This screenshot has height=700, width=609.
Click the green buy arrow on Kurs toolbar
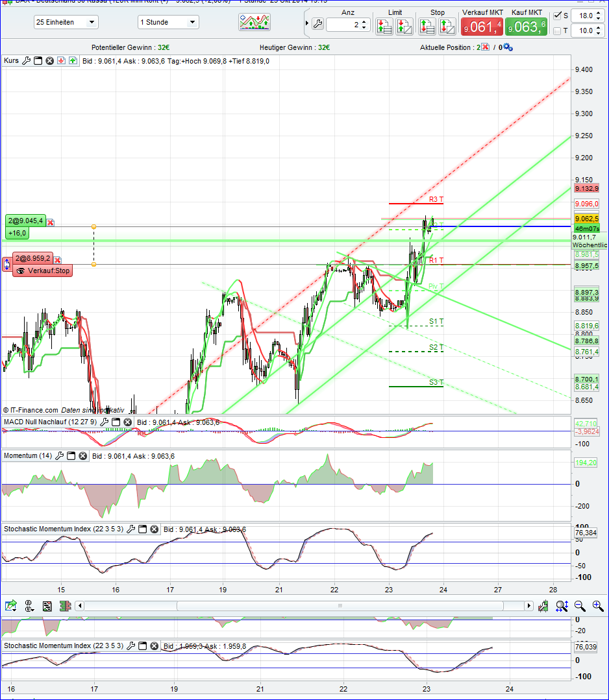[72, 62]
